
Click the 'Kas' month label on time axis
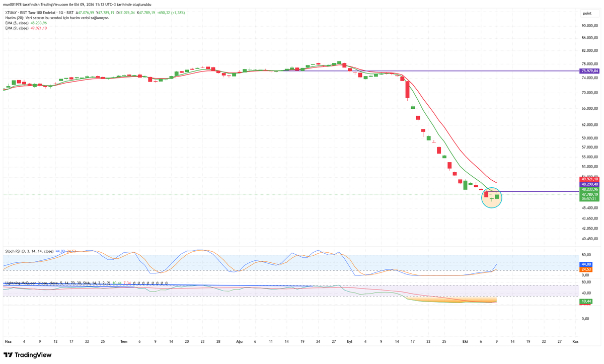[575, 341]
